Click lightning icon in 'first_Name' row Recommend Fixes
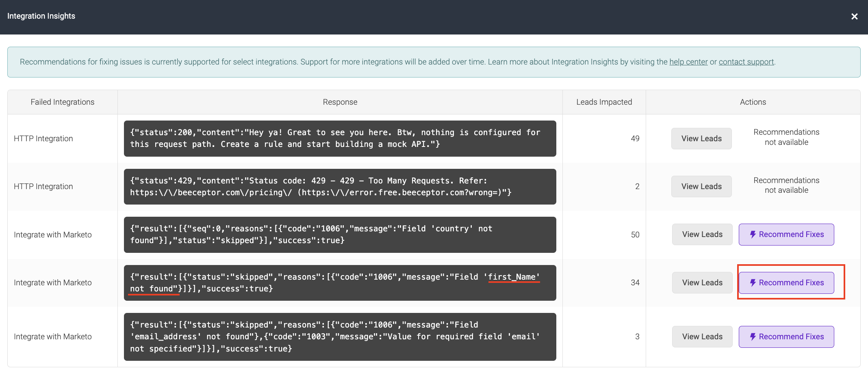 click(753, 283)
